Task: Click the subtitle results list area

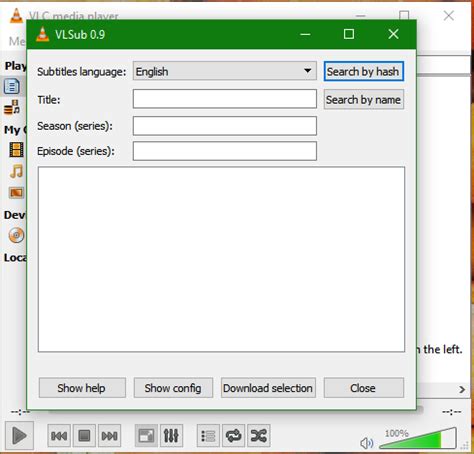Action: click(x=221, y=259)
